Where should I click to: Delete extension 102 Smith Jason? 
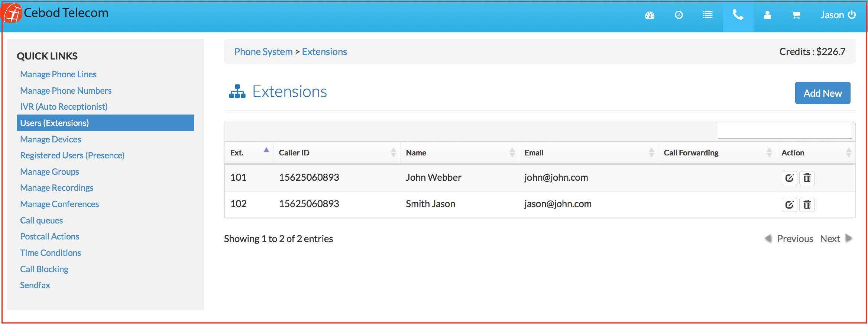(x=807, y=205)
